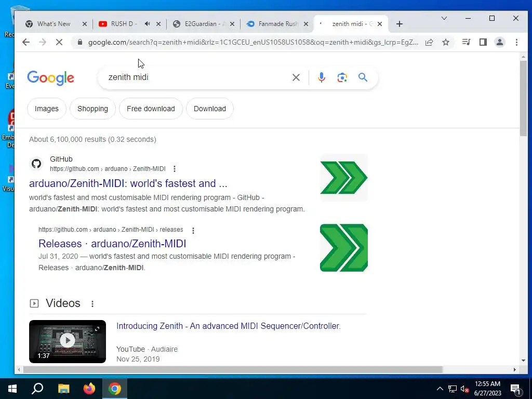Open a new tab with the plus button

400,24
